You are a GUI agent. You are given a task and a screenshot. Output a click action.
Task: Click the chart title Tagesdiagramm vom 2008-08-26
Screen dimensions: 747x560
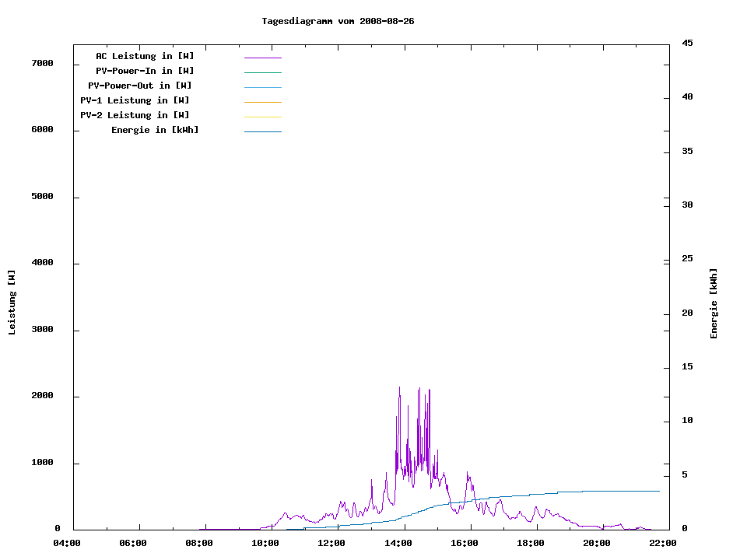click(x=338, y=21)
